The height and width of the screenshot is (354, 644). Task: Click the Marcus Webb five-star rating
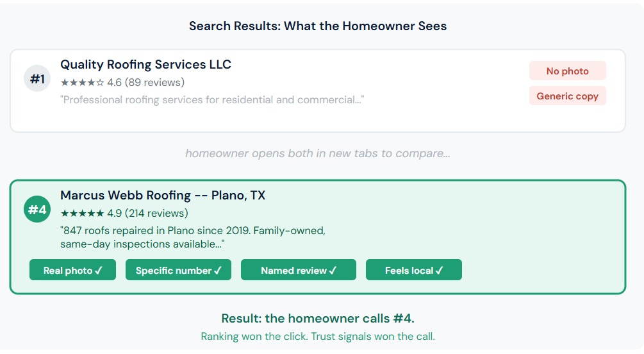(x=82, y=214)
